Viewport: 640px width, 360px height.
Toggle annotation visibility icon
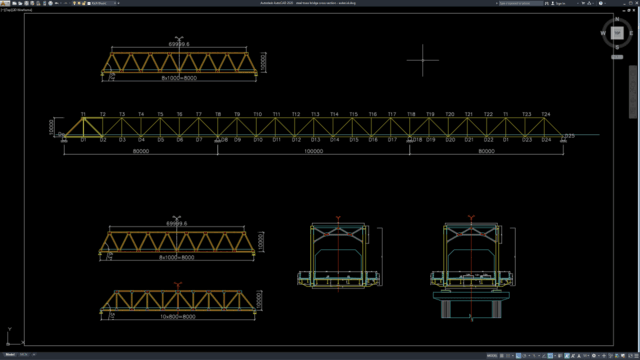click(567, 356)
